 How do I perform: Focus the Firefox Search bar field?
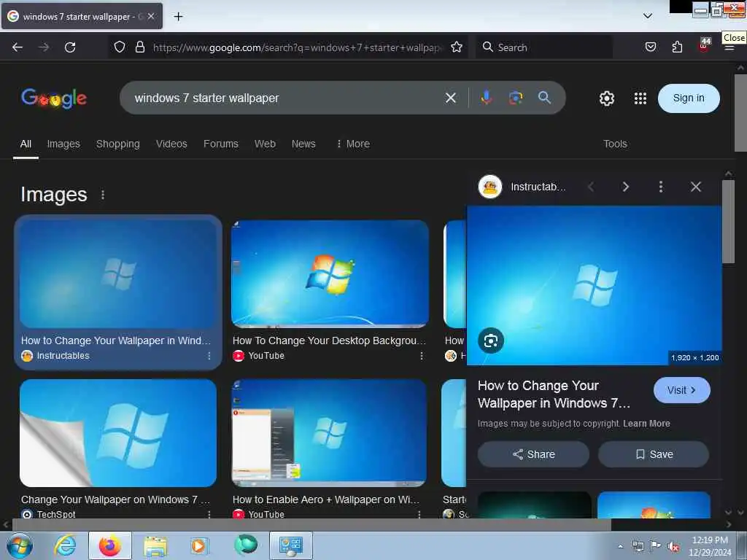pos(544,47)
